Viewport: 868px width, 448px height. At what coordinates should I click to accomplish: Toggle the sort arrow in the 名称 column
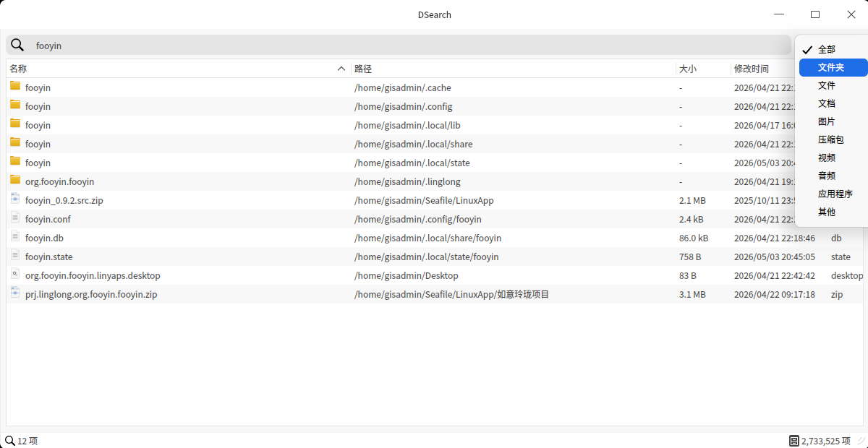click(x=341, y=69)
